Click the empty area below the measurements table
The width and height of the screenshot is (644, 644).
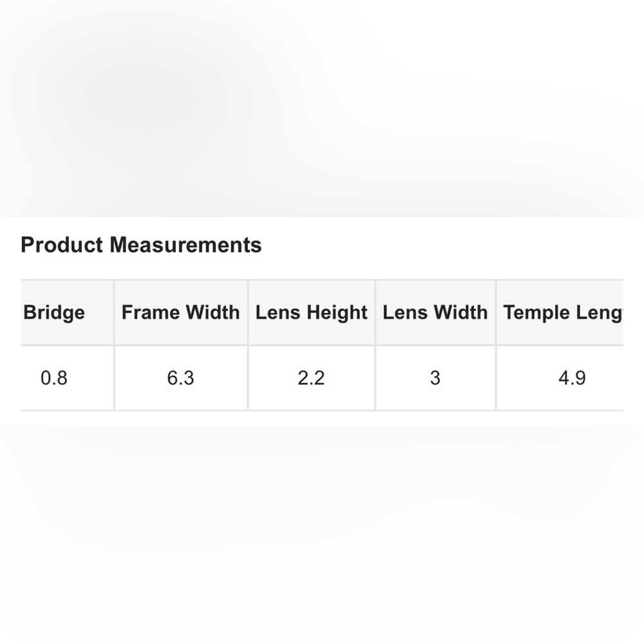(x=322, y=528)
